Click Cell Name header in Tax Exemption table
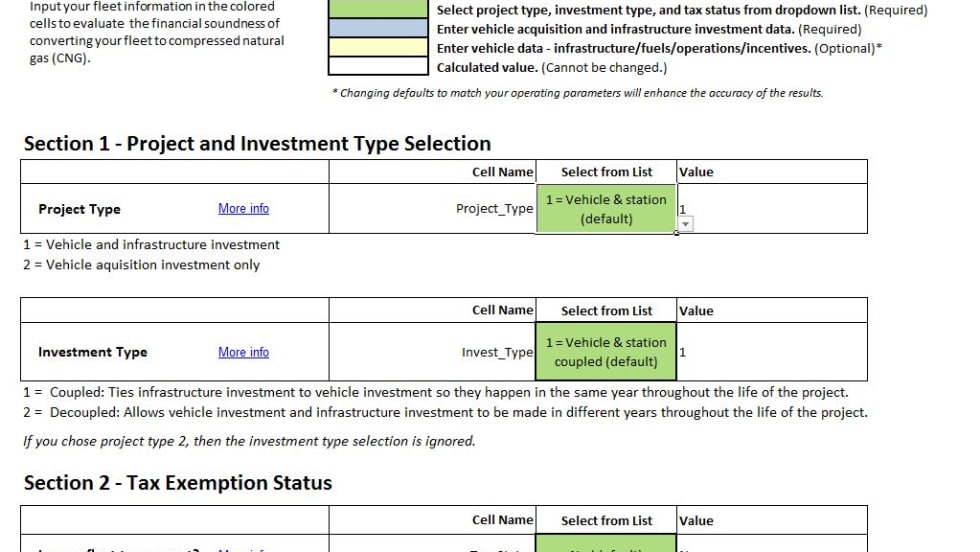 point(502,520)
